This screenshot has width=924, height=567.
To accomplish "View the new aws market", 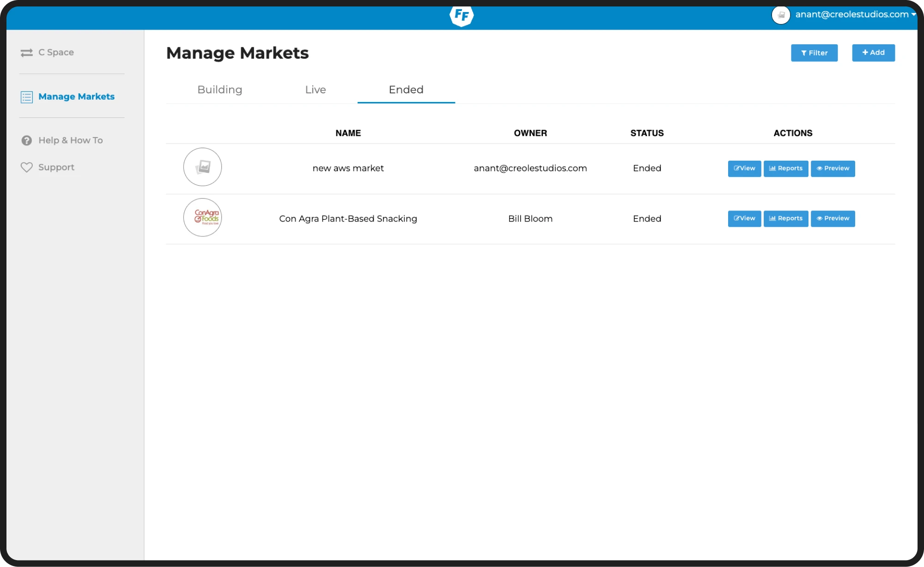I will point(744,169).
